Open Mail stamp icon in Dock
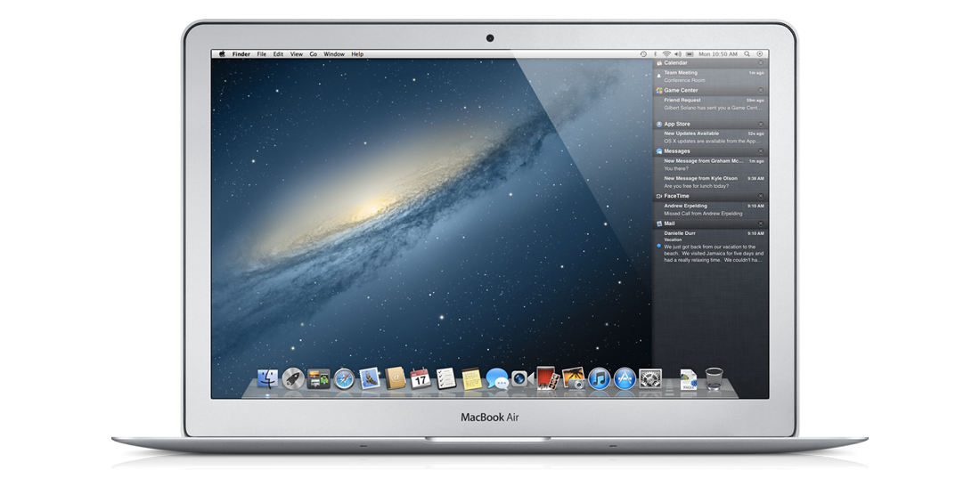The height and width of the screenshot is (503, 980). coord(370,378)
